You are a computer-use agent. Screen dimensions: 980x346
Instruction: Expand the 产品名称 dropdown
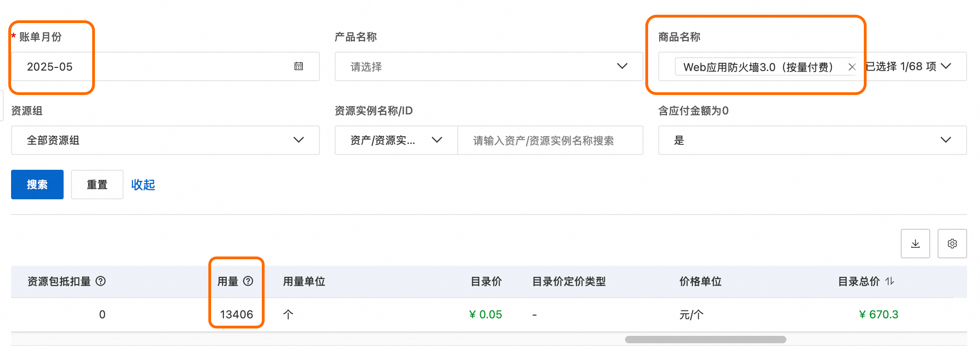(x=622, y=66)
